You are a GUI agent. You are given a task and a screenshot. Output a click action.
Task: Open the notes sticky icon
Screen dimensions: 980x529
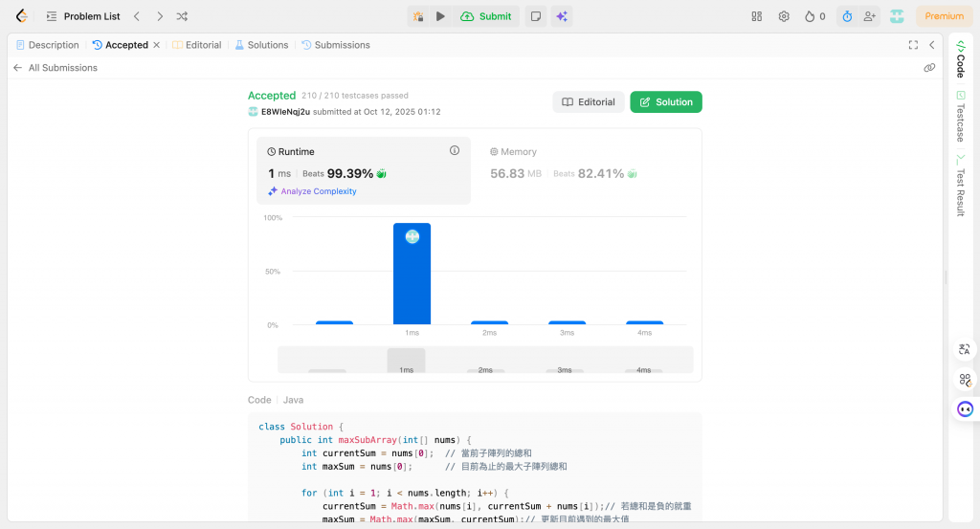536,16
